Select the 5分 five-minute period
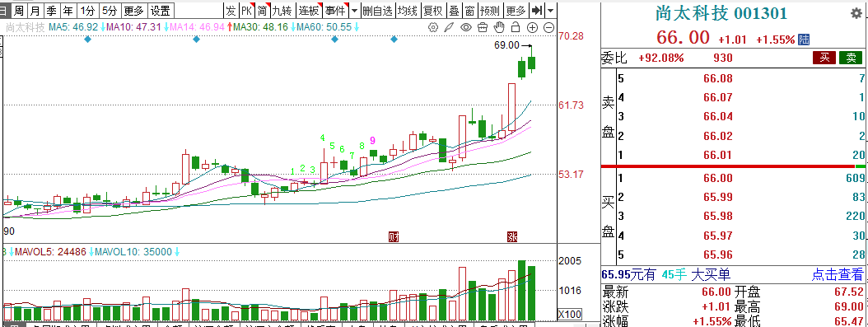The height and width of the screenshot is (327, 868). pyautogui.click(x=110, y=10)
